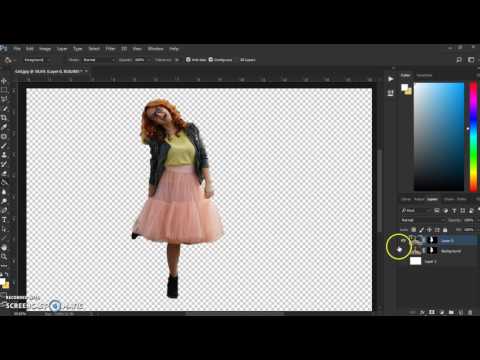Open the collapsed Properties panel icon
480x360 pixels.
[390, 93]
